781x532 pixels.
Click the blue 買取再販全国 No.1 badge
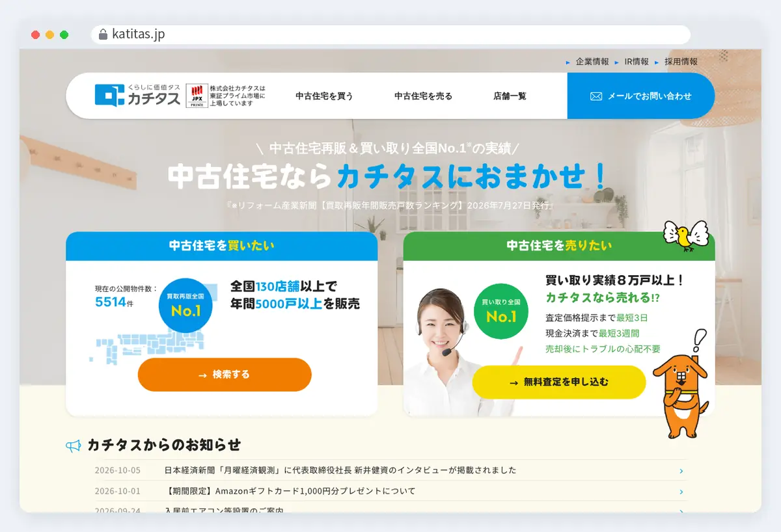coord(185,305)
